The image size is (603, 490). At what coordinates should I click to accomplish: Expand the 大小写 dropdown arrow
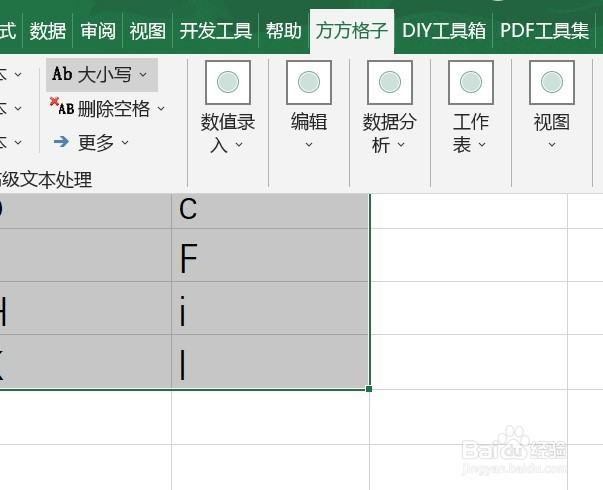(x=143, y=74)
